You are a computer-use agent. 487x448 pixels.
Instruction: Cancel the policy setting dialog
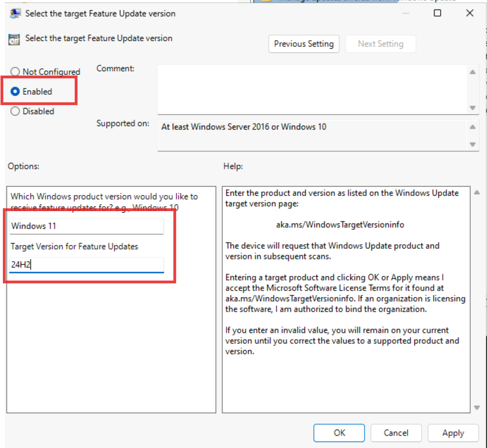pyautogui.click(x=396, y=433)
